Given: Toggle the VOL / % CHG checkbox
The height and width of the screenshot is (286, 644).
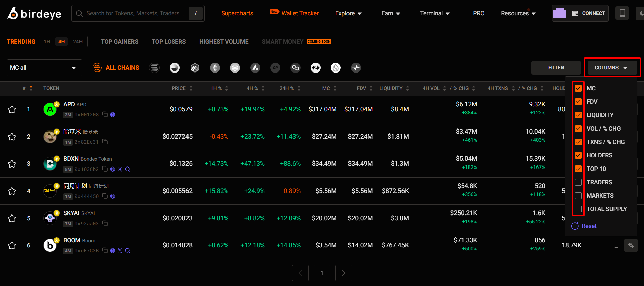Looking at the screenshot, I should 578,129.
